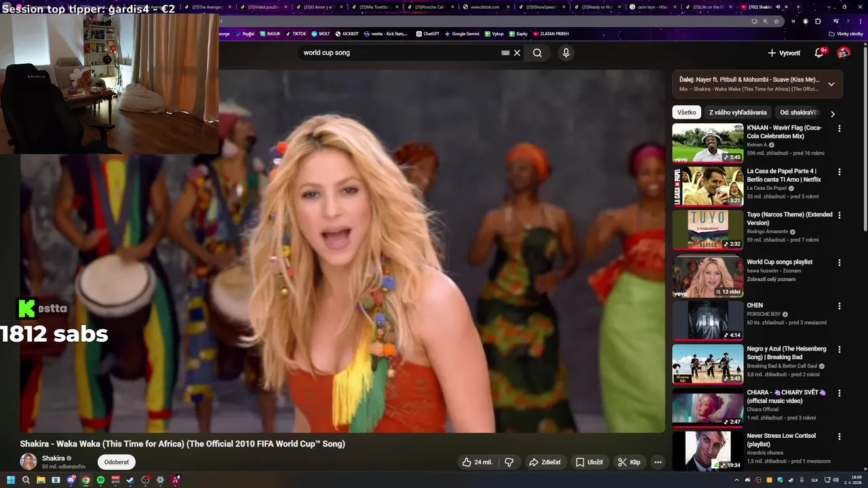Open Negro y Azul Breaking Bad thumbnail
The width and height of the screenshot is (868, 488).
pyautogui.click(x=708, y=364)
